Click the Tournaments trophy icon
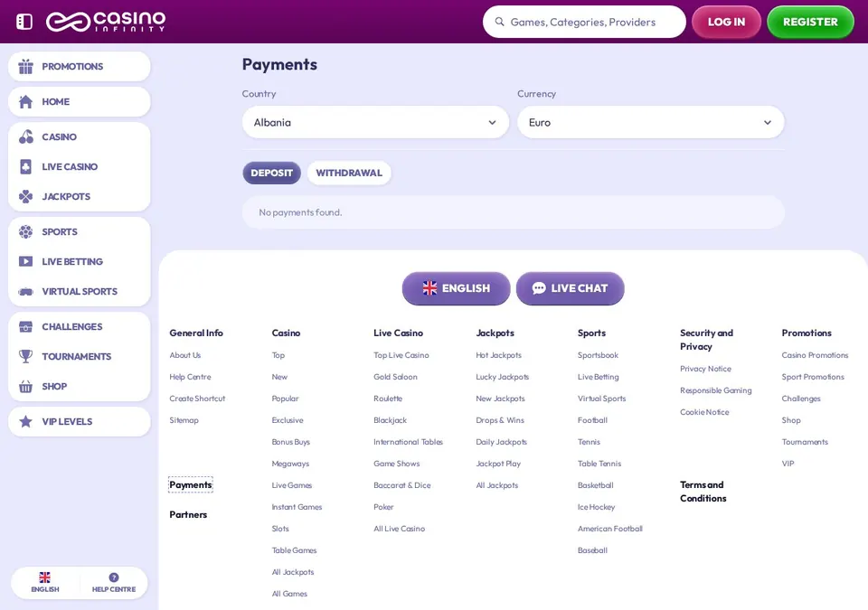The width and height of the screenshot is (868, 610). pyautogui.click(x=25, y=356)
